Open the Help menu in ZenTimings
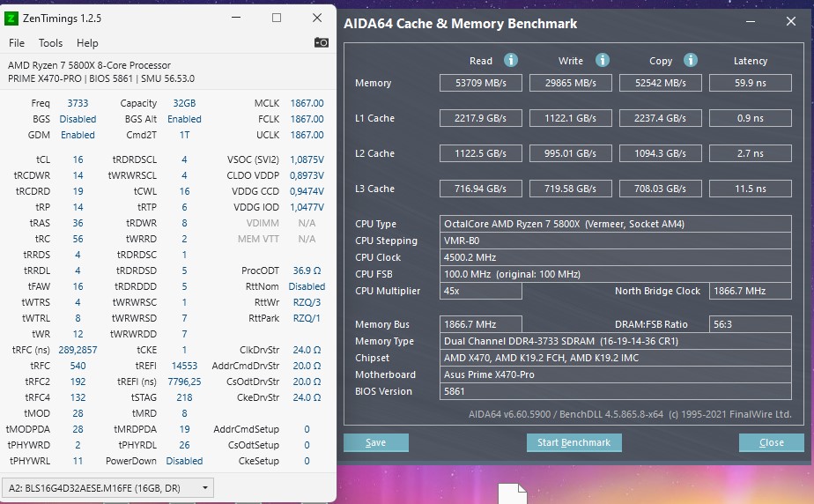The width and height of the screenshot is (814, 504). 87,43
